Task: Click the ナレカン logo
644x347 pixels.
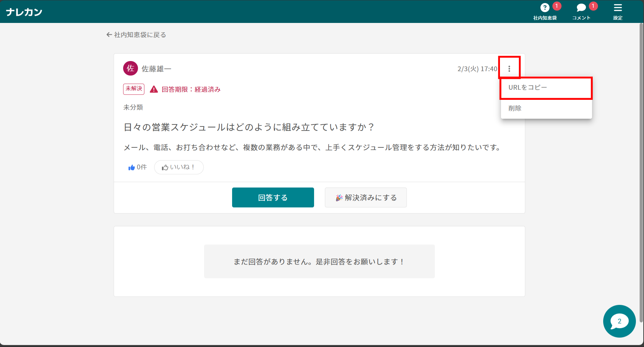Action: 24,11
